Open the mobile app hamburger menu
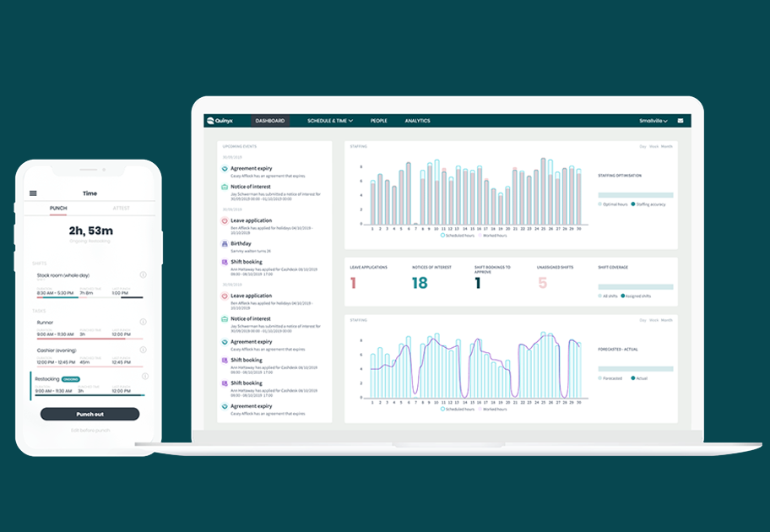770x532 pixels. 32,192
